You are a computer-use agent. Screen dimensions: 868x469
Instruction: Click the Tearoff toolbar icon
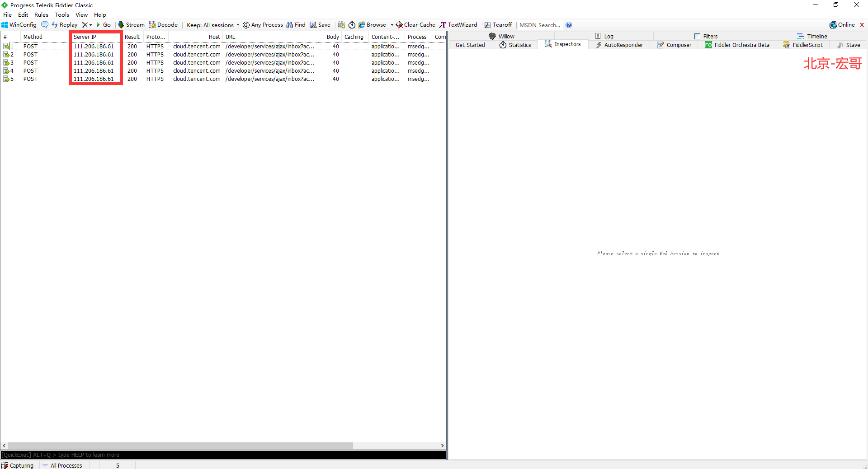(x=498, y=25)
